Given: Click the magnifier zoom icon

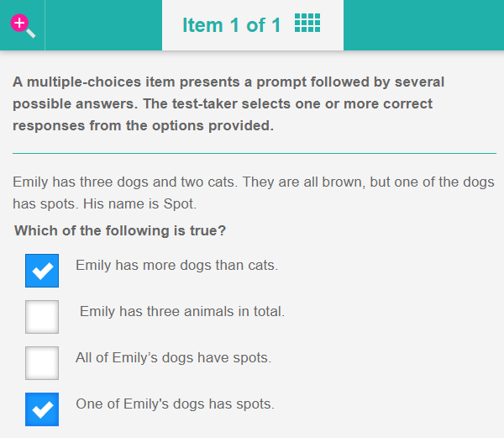Looking at the screenshot, I should click(23, 25).
